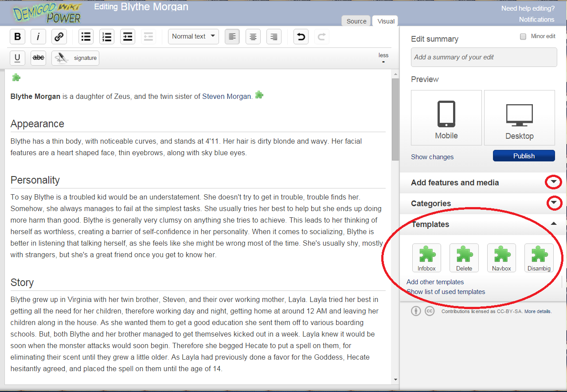
Task: Apply italic formatting
Action: 38,37
